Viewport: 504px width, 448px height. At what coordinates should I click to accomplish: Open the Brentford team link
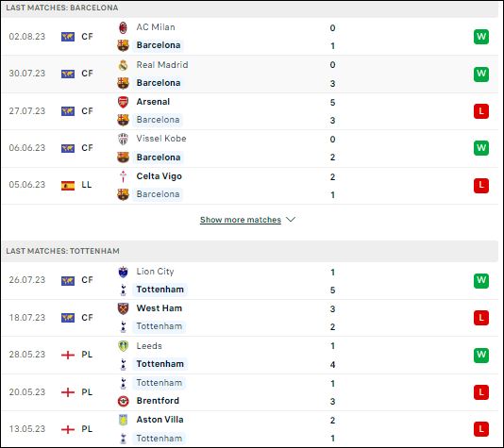pyautogui.click(x=158, y=401)
